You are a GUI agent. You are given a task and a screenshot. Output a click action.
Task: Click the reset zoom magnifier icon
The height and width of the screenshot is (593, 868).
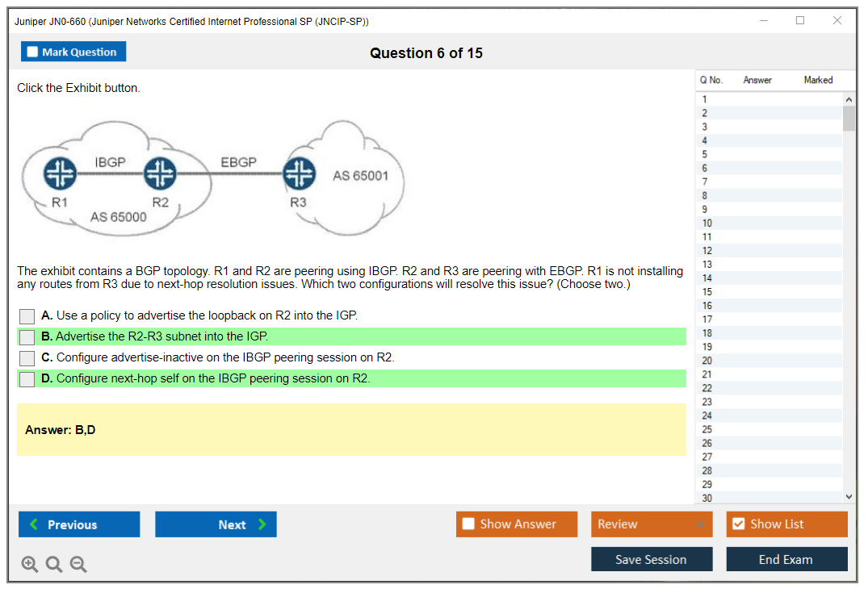click(x=54, y=565)
